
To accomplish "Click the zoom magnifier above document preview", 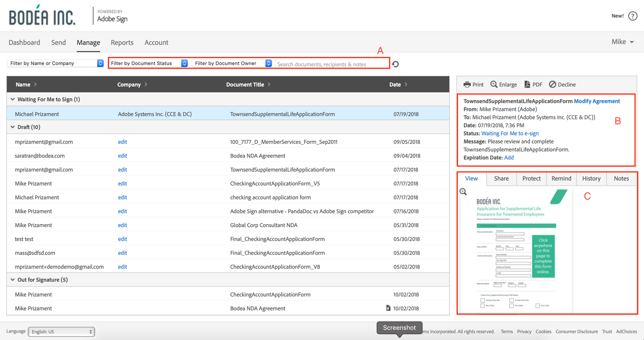I will (463, 192).
